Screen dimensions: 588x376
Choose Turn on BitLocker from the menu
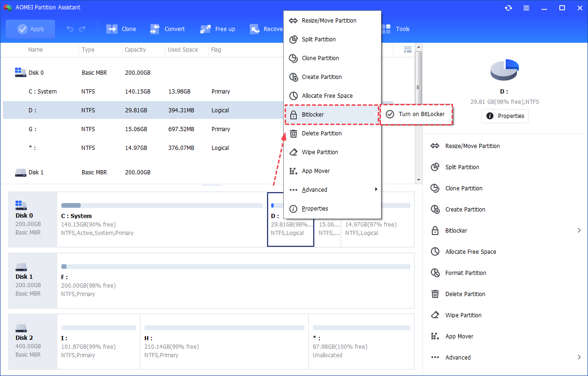pos(416,114)
